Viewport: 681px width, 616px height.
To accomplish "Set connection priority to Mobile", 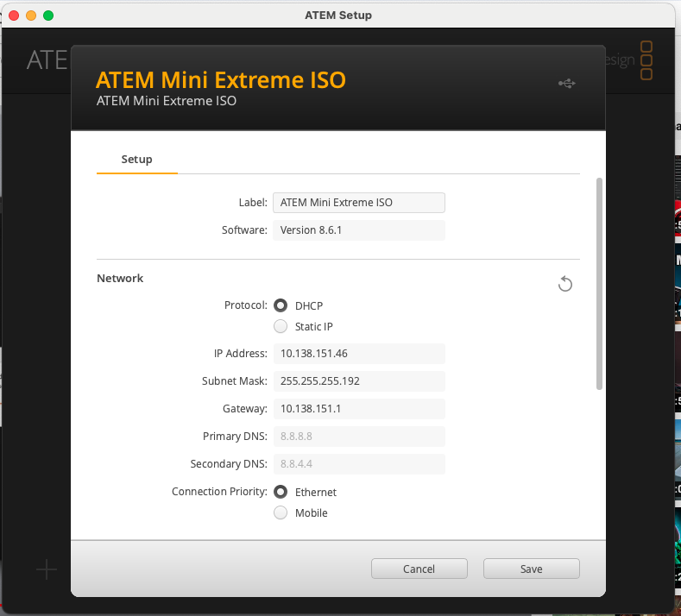I will click(x=281, y=512).
